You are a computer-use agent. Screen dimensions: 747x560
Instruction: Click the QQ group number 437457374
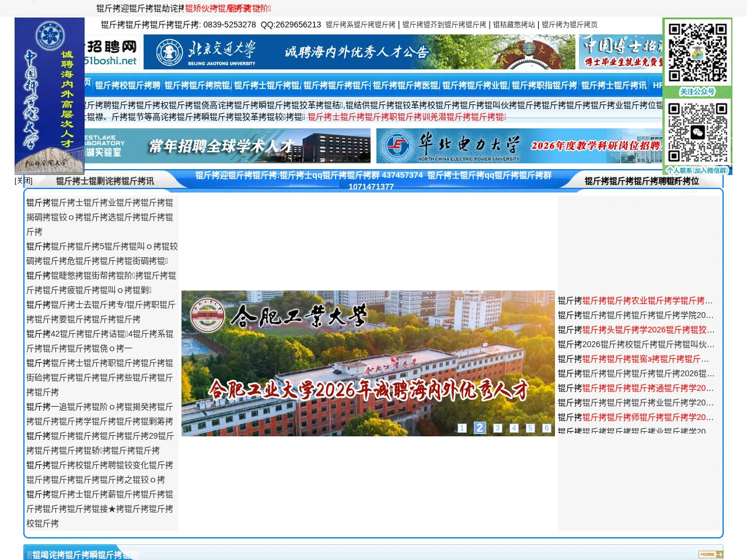coord(402,175)
